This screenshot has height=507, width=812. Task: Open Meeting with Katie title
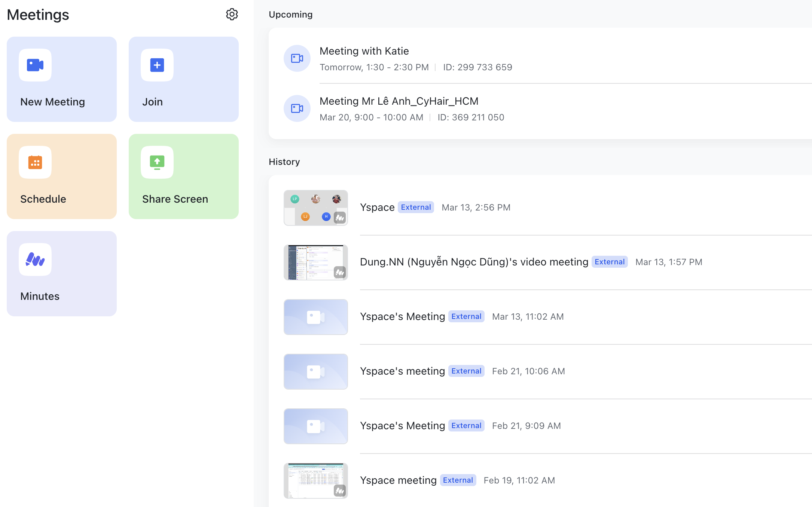pos(364,51)
